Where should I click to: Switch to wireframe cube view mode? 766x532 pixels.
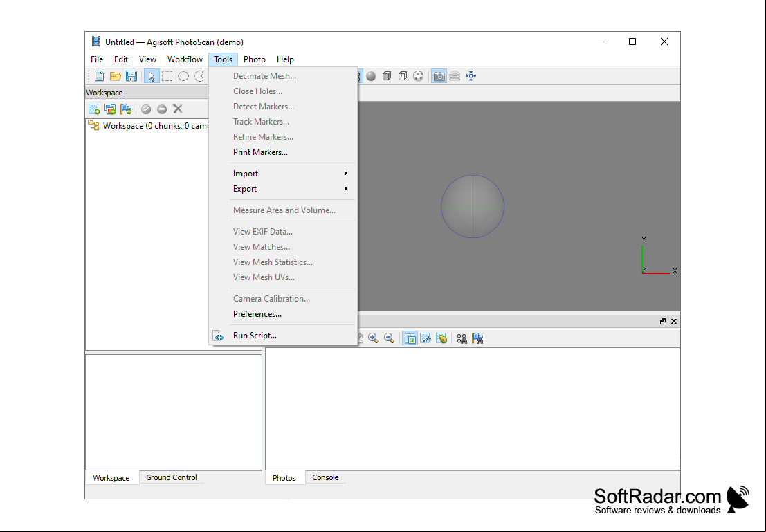tap(403, 75)
